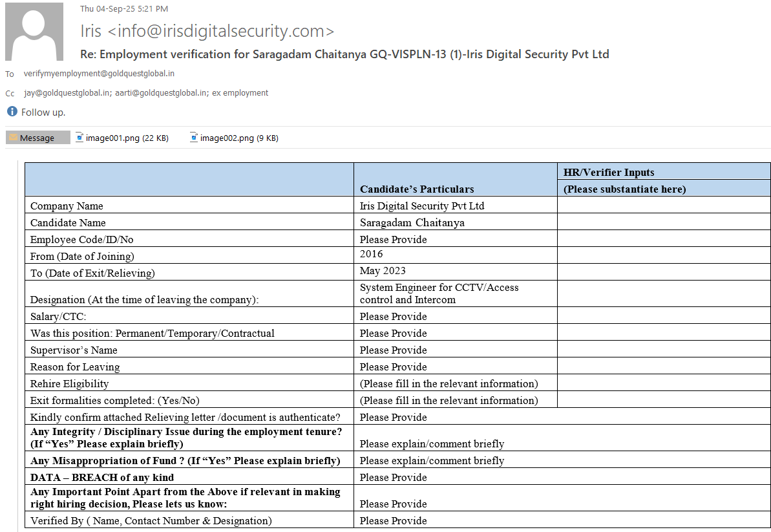
Task: Click Please Provide in position type row
Action: pyautogui.click(x=393, y=334)
